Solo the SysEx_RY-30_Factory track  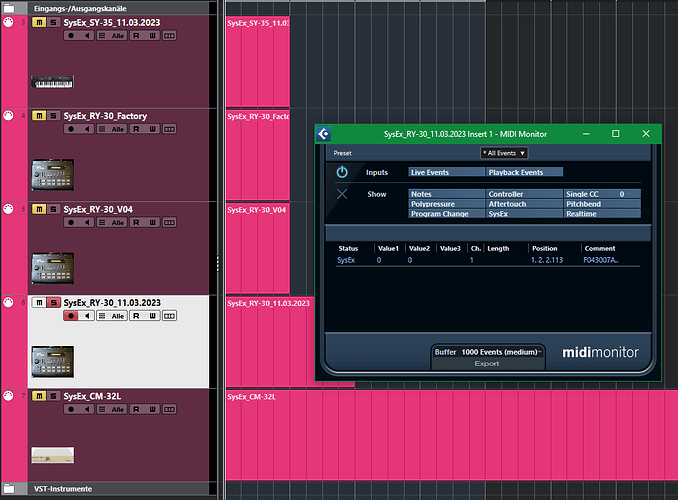pos(53,116)
